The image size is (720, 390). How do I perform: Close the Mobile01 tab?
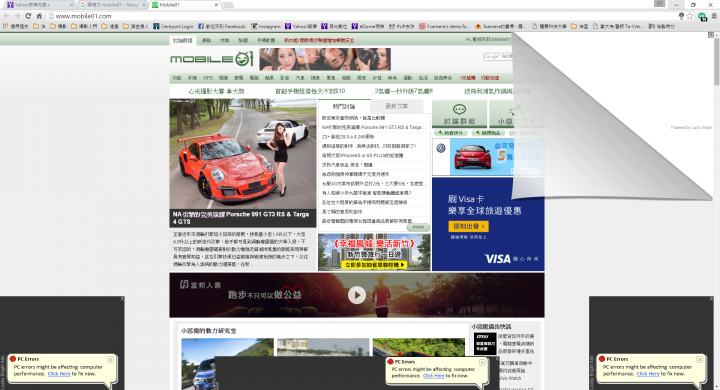pyautogui.click(x=216, y=5)
